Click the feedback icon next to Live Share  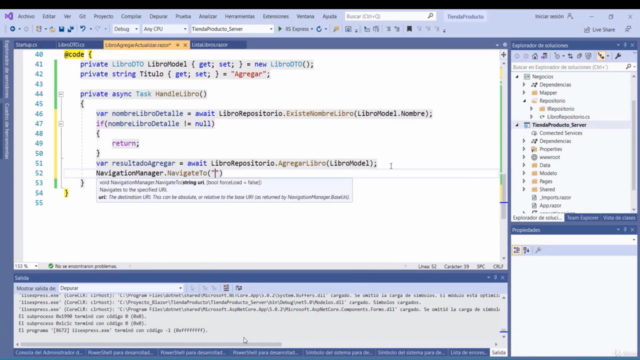click(628, 29)
